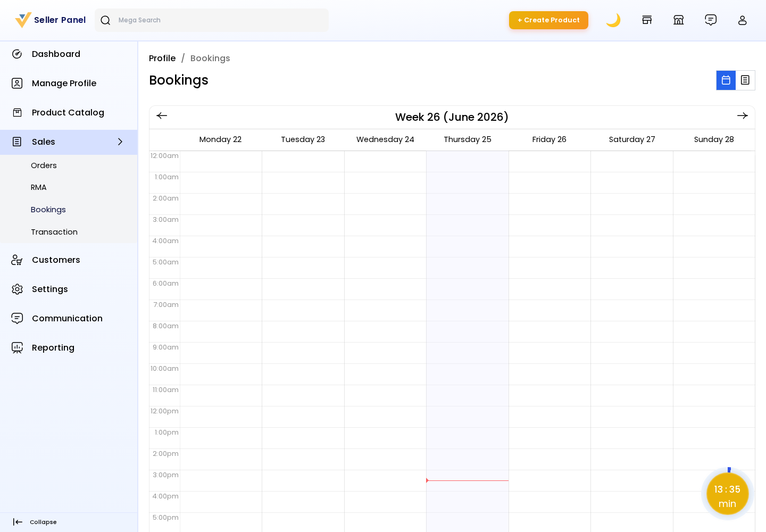This screenshot has width=766, height=532.
Task: Click the Mega Search magnifier icon
Action: (105, 20)
